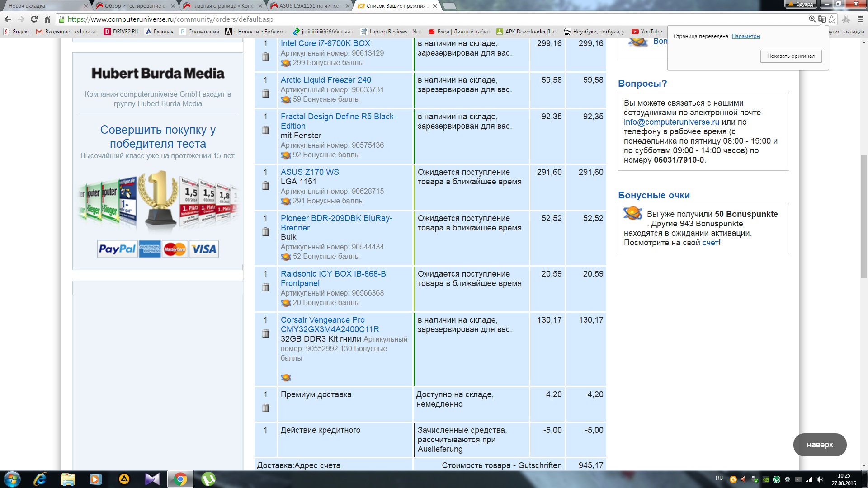Click the info@computeruniverse.ru email link
Image resolution: width=868 pixels, height=488 pixels.
(x=671, y=122)
